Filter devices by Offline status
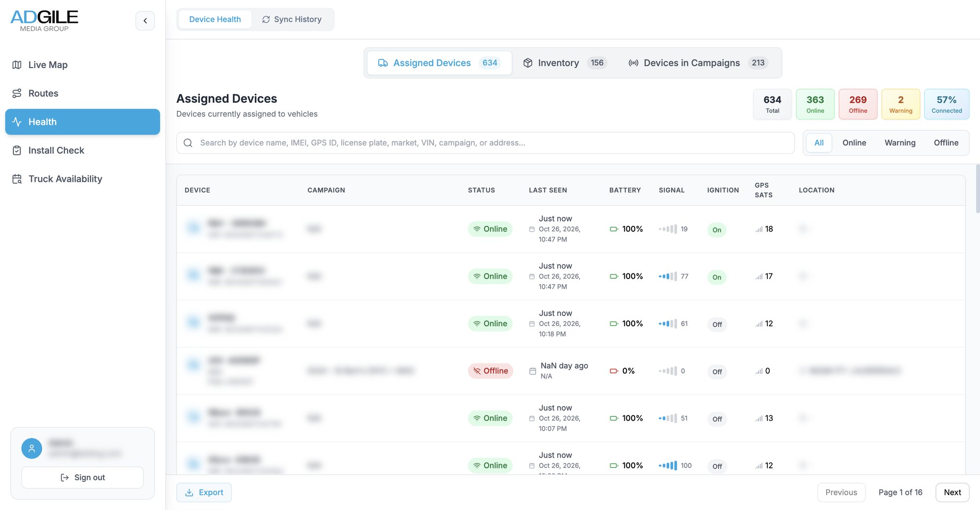The height and width of the screenshot is (510, 980). 946,143
